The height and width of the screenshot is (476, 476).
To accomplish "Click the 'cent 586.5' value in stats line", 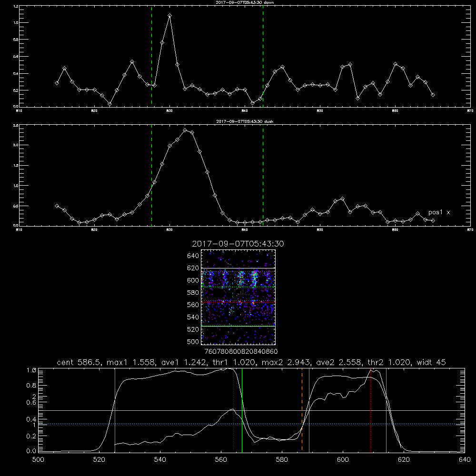I will tap(80, 362).
